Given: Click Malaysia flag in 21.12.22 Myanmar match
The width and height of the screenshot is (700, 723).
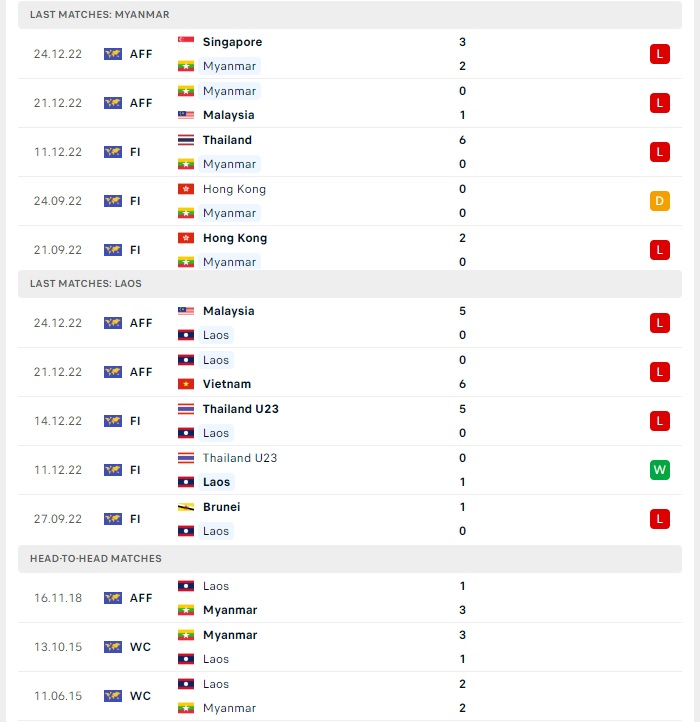Looking at the screenshot, I should pos(186,115).
